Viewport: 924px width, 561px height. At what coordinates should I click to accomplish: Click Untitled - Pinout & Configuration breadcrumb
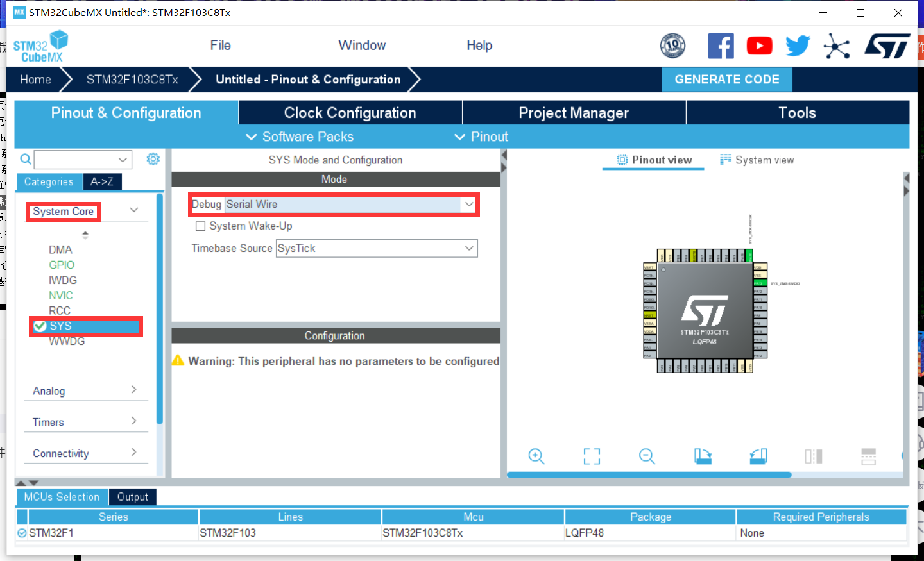pyautogui.click(x=308, y=80)
